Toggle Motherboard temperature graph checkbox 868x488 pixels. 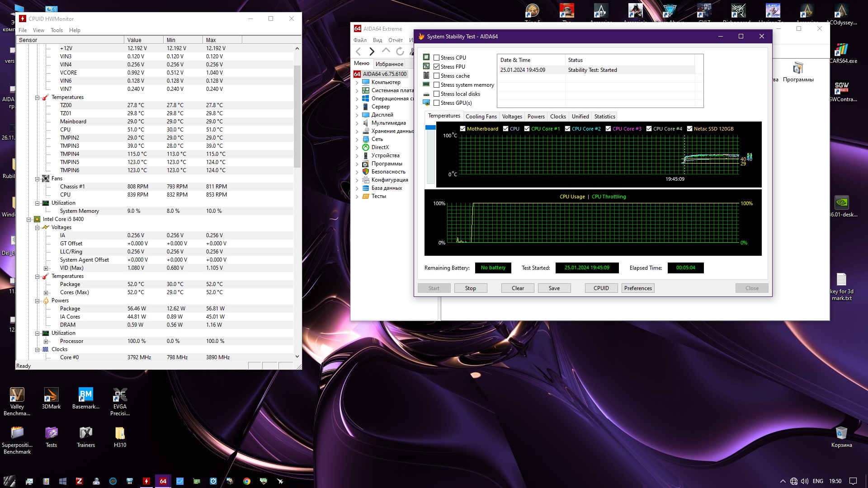(x=462, y=129)
